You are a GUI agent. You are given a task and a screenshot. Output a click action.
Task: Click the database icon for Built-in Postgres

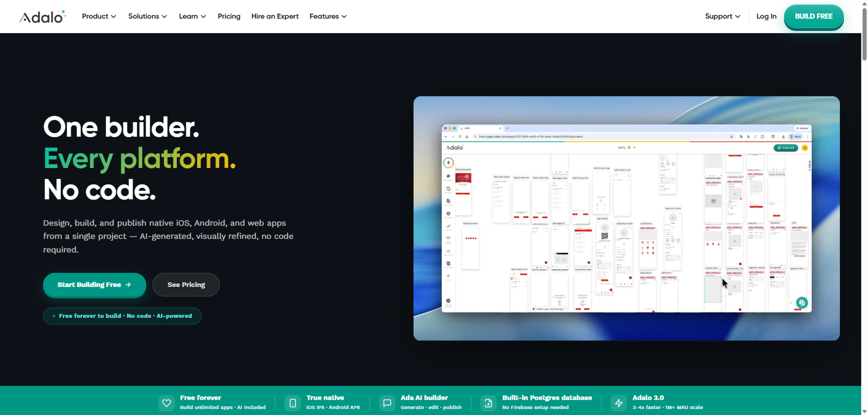[488, 403]
